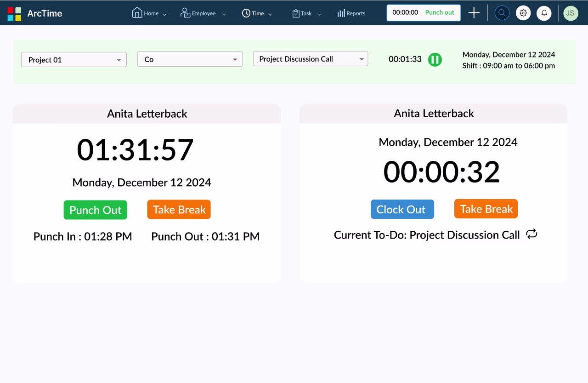Image resolution: width=588 pixels, height=383 pixels.
Task: Click Take Break beside Punch Out
Action: [x=179, y=210]
